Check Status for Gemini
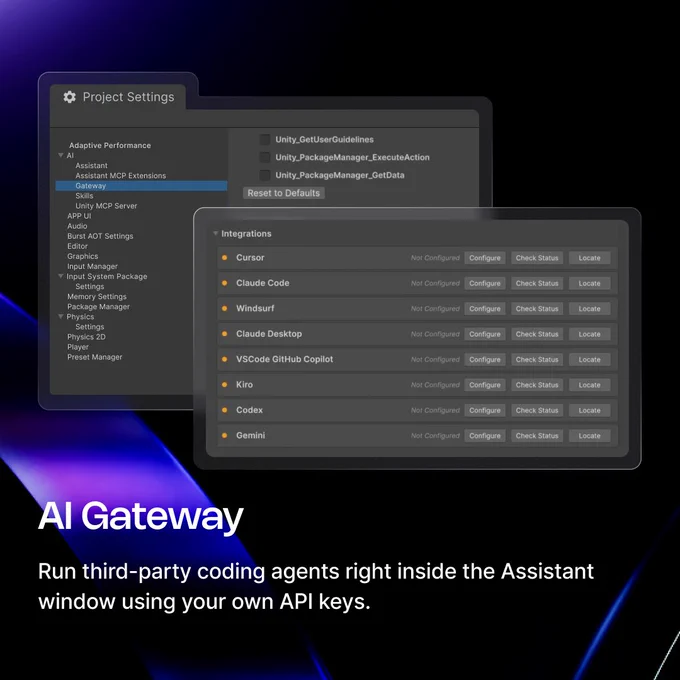The height and width of the screenshot is (680, 680). point(537,435)
